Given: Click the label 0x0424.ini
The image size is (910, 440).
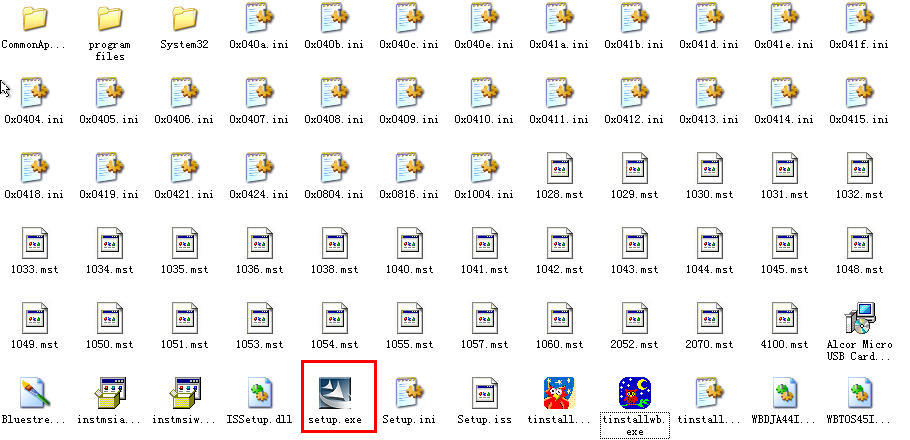Looking at the screenshot, I should tap(259, 194).
